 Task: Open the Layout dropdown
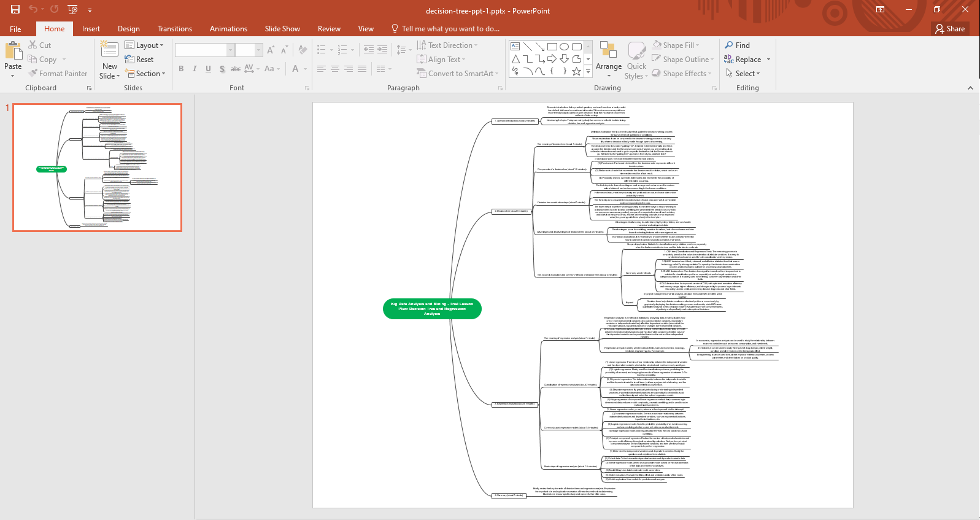144,45
